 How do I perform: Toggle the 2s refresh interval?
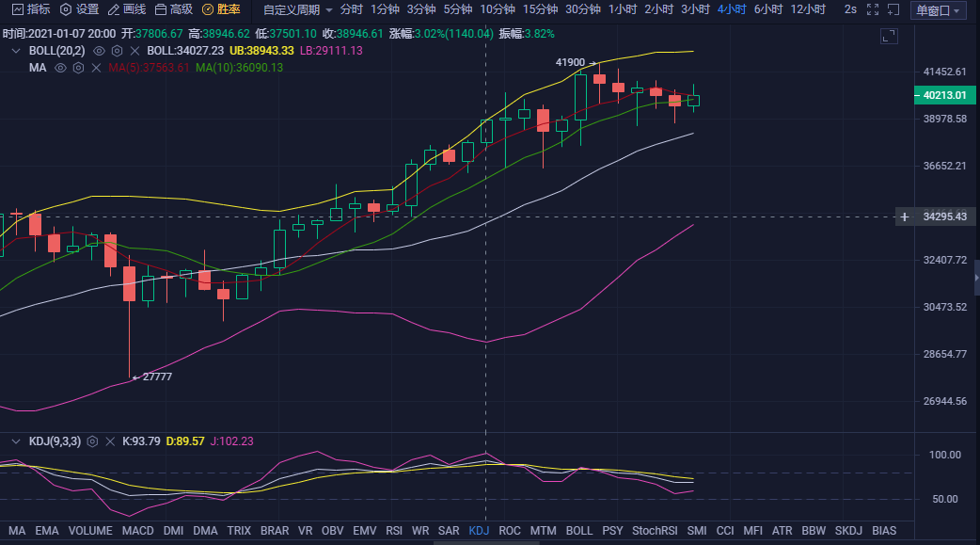click(850, 9)
